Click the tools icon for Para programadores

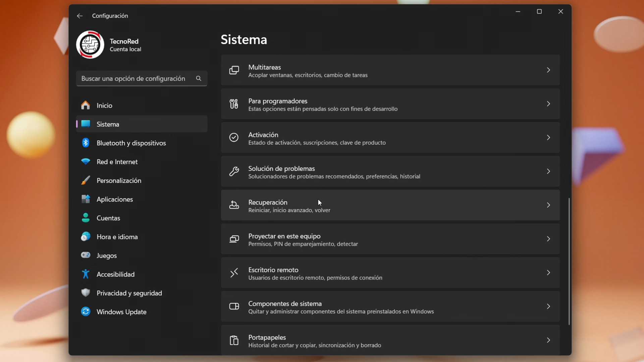234,104
